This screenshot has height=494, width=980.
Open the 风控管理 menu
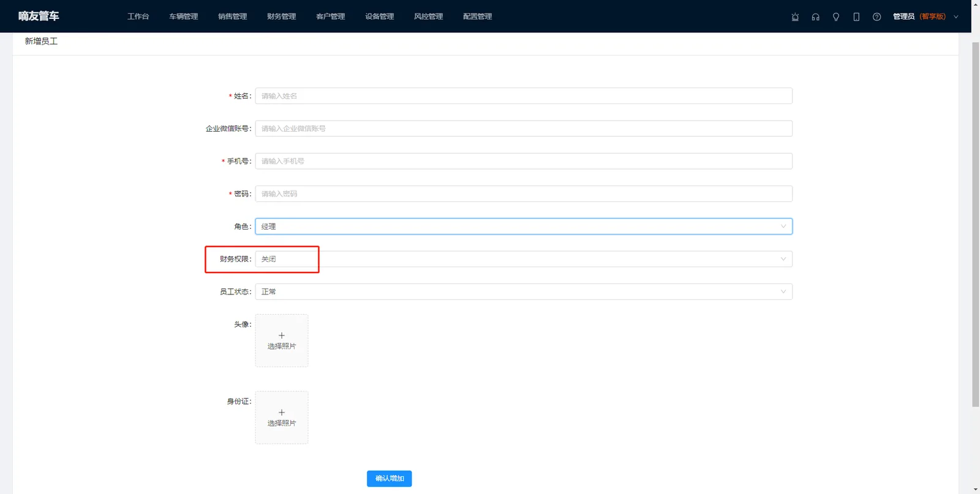coord(429,17)
